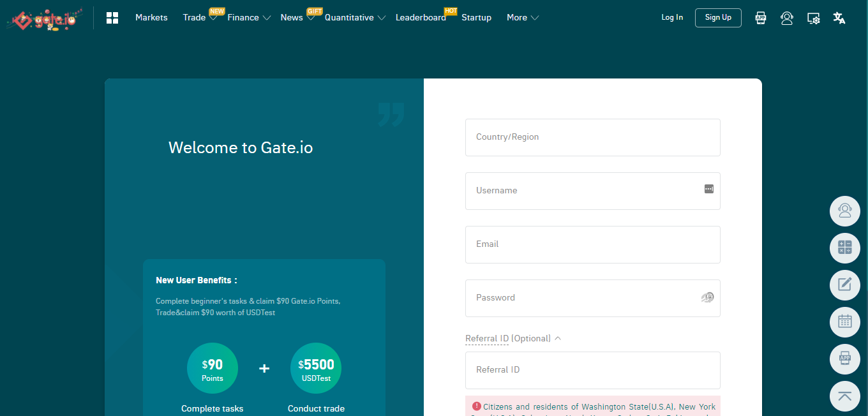This screenshot has height=416, width=868.
Task: Click the back-to-top arrow button
Action: [x=845, y=396]
